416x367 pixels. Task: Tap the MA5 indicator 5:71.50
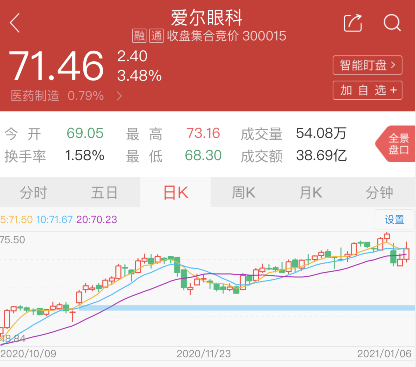click(16, 220)
